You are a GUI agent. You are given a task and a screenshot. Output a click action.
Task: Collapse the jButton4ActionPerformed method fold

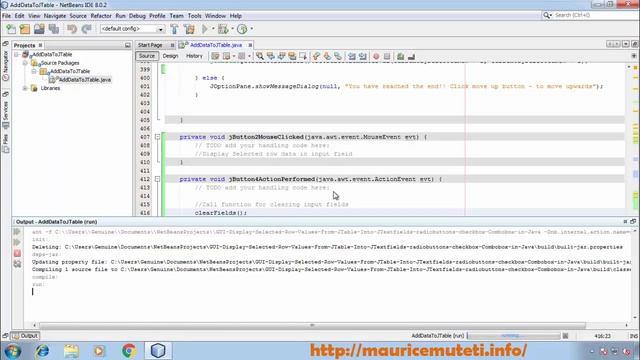(x=158, y=179)
